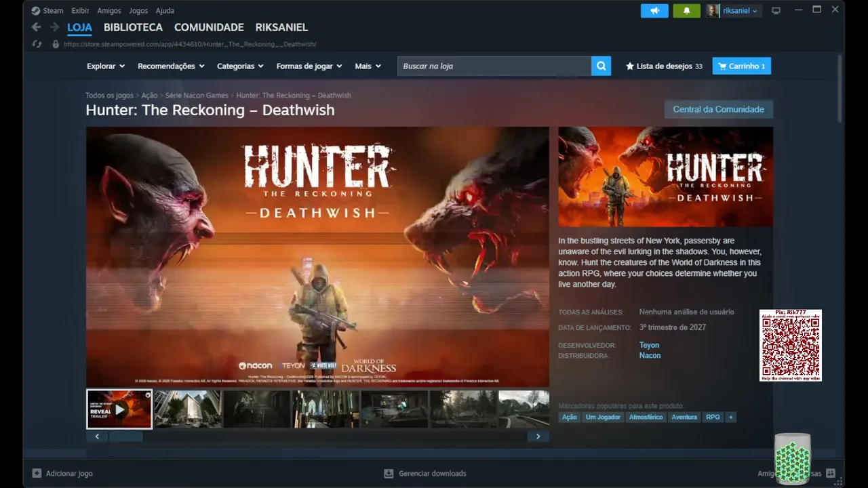Open Gerenciar downloads
Image resolution: width=868 pixels, height=488 pixels.
[425, 473]
